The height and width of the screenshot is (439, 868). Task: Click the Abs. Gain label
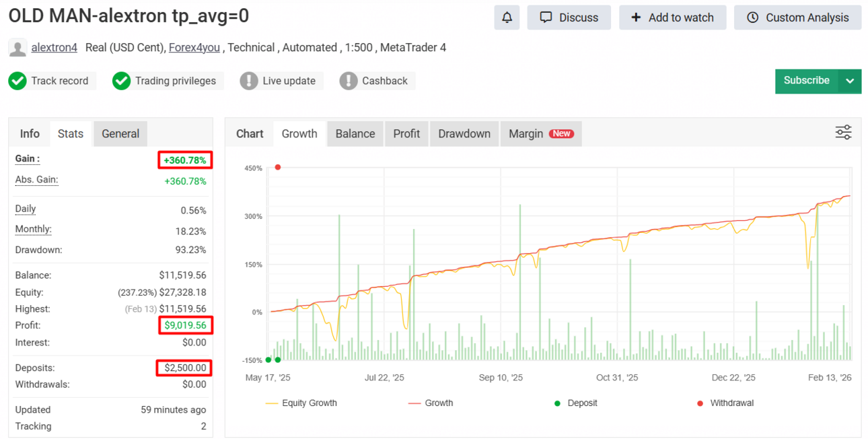point(37,180)
